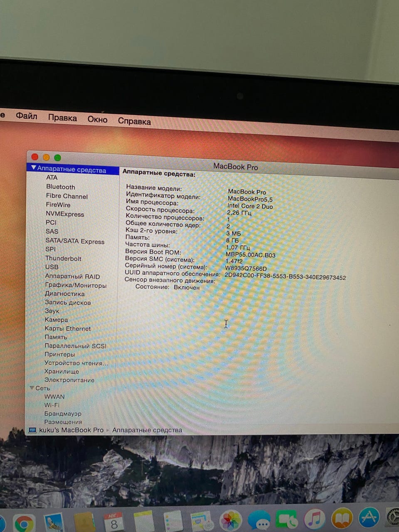This screenshot has width=399, height=532.
Task: Select USB in the sidebar
Action: pos(52,267)
